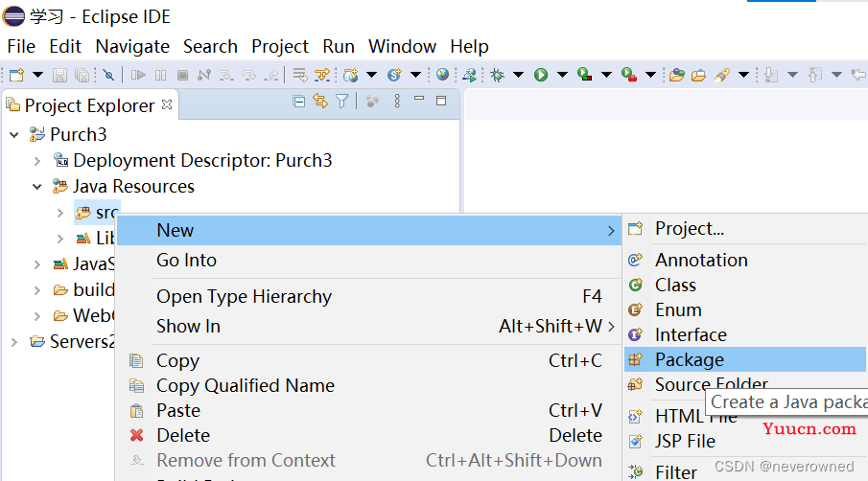Click the Open Type folder icon
The image size is (868, 481).
(676, 75)
